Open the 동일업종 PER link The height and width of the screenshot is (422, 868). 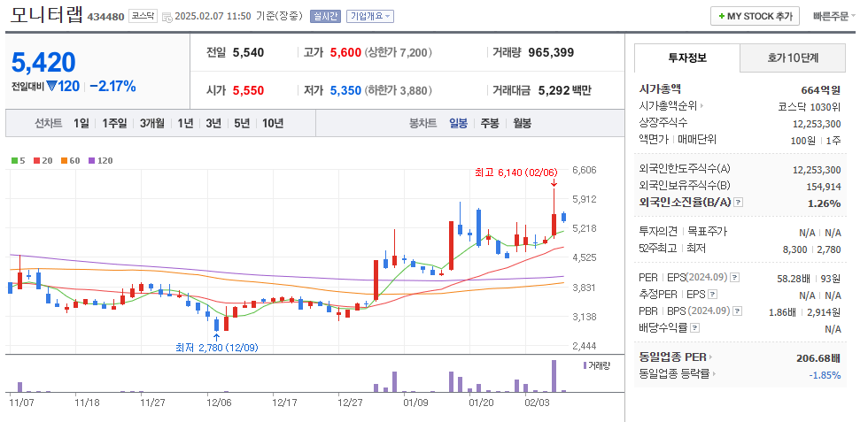coord(673,357)
